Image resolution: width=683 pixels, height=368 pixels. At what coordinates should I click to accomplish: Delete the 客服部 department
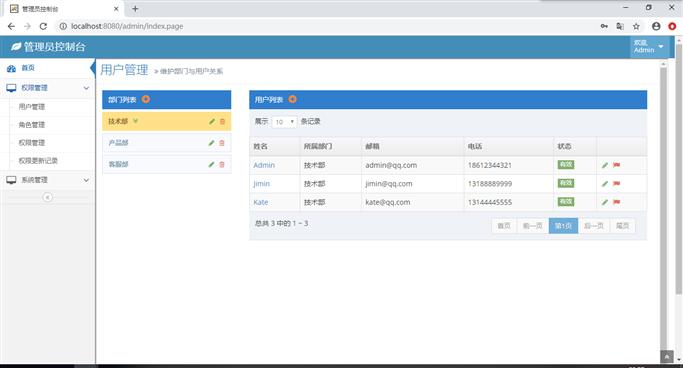coord(222,164)
